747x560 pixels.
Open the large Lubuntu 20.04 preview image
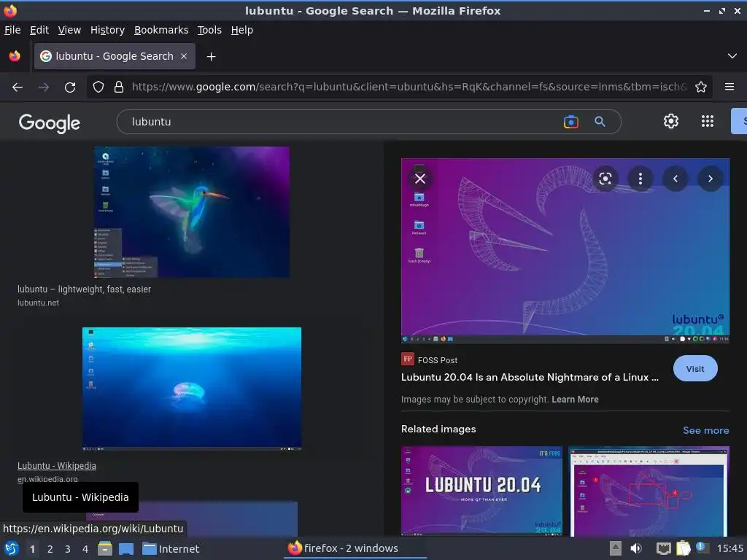point(565,251)
